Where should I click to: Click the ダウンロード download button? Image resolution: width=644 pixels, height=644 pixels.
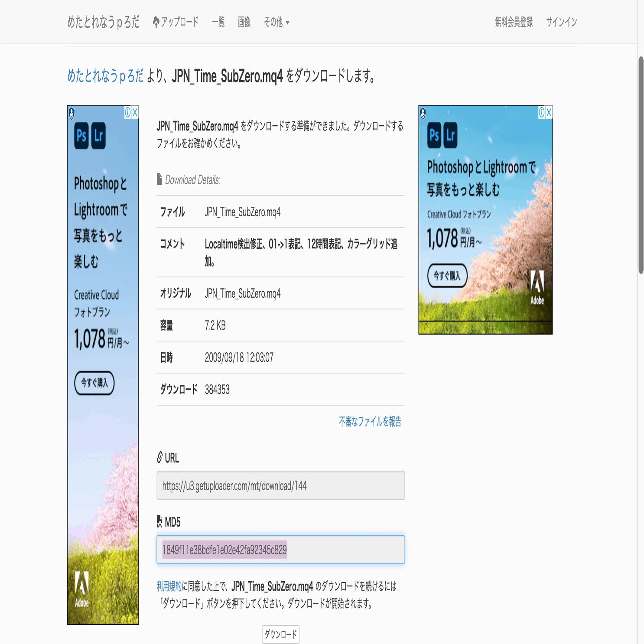[x=281, y=634]
